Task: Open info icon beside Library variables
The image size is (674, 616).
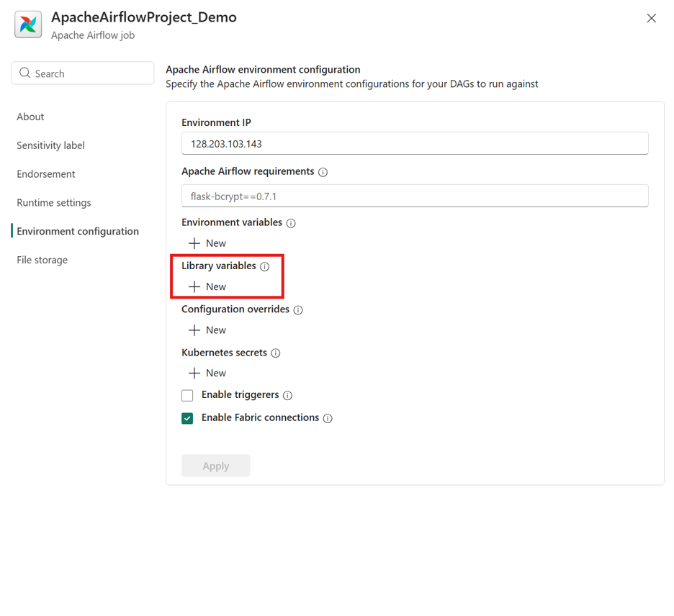Action: tap(265, 267)
